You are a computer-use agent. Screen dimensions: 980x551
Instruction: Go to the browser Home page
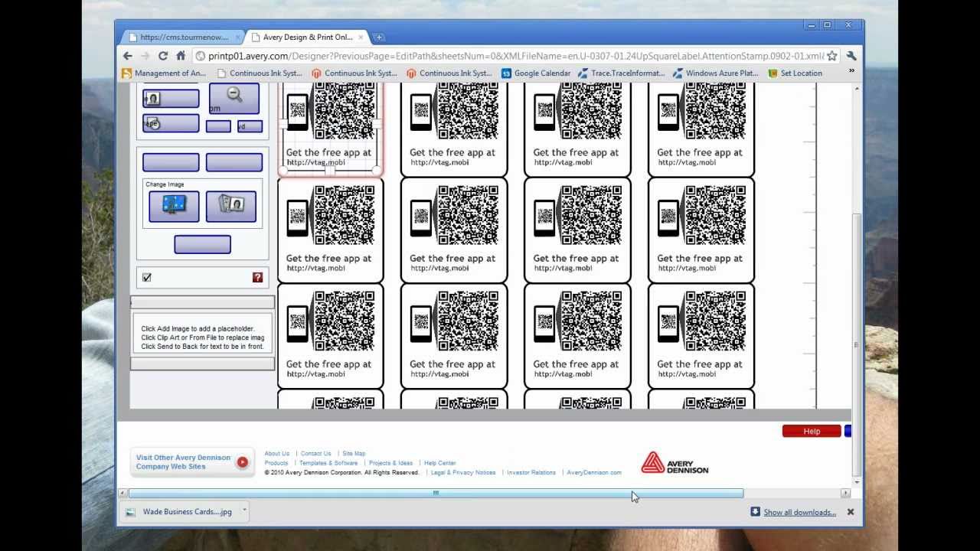click(181, 56)
